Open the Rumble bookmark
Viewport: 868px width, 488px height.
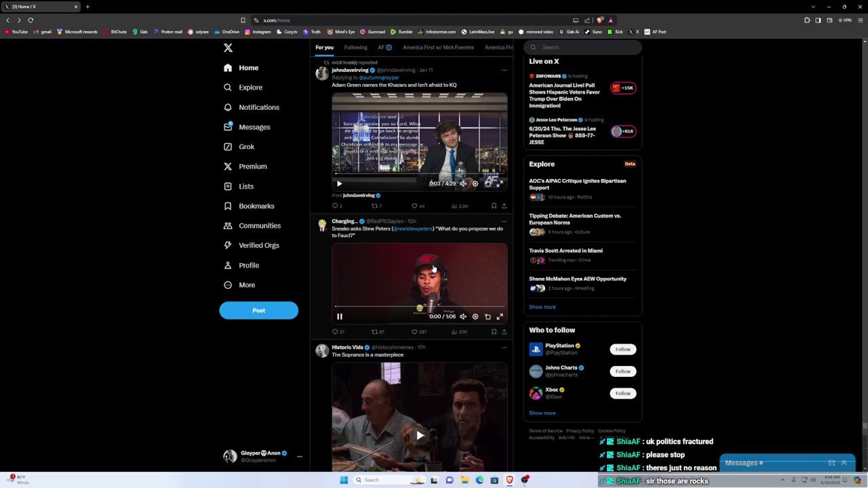[401, 32]
